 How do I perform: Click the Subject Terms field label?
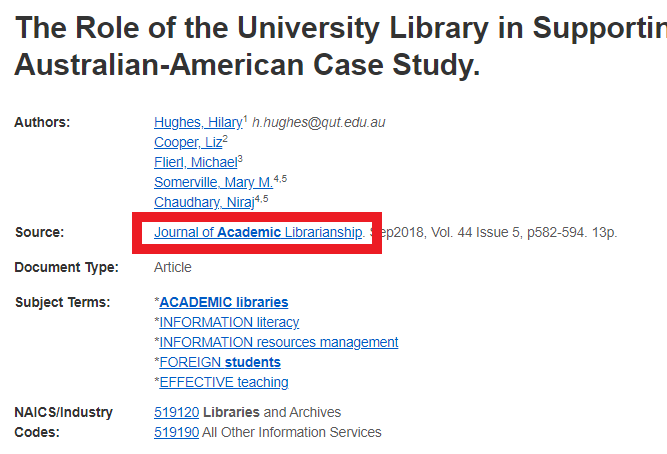62,302
